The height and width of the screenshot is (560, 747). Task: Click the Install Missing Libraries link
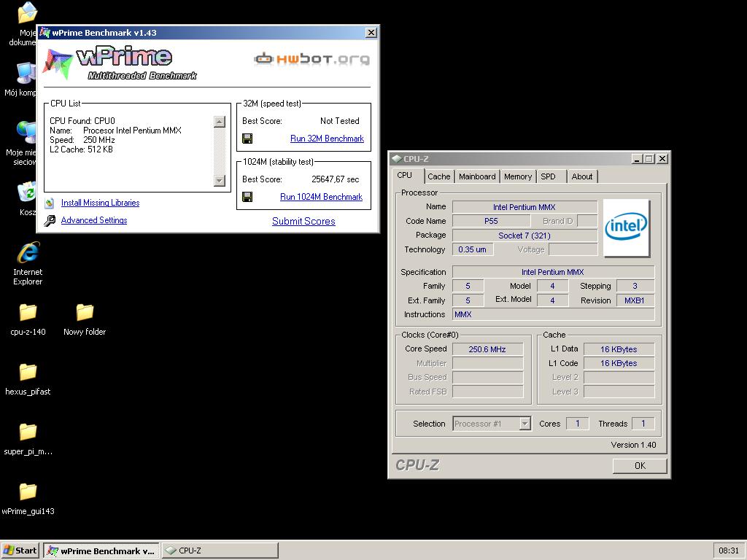tap(100, 203)
